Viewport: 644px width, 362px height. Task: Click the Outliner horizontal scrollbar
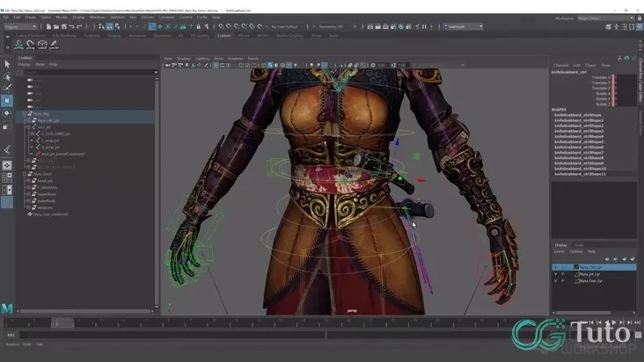(86, 311)
